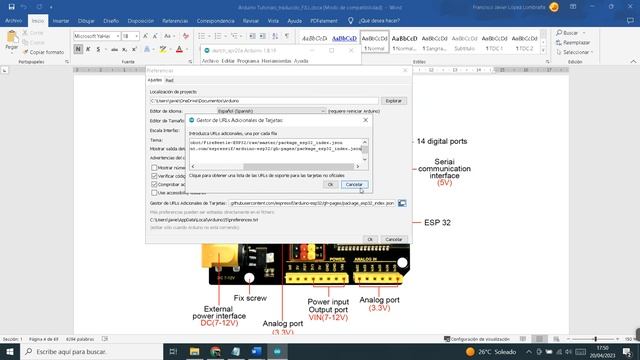The image size is (640, 360).
Task: Apply subscript x₂ formatting
Action: [x=124, y=49]
